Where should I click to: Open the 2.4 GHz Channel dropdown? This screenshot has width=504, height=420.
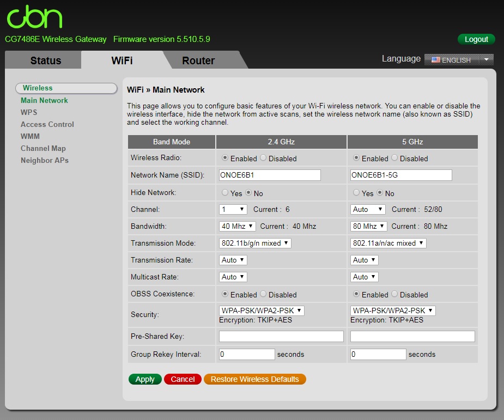[x=233, y=209]
